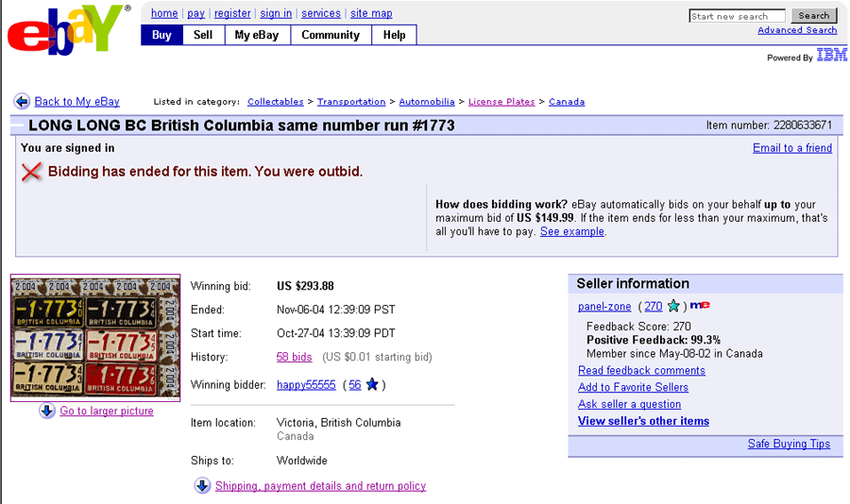Screen dimensions: 850x504
Task: Open the Automobilia category link
Action: coord(427,101)
